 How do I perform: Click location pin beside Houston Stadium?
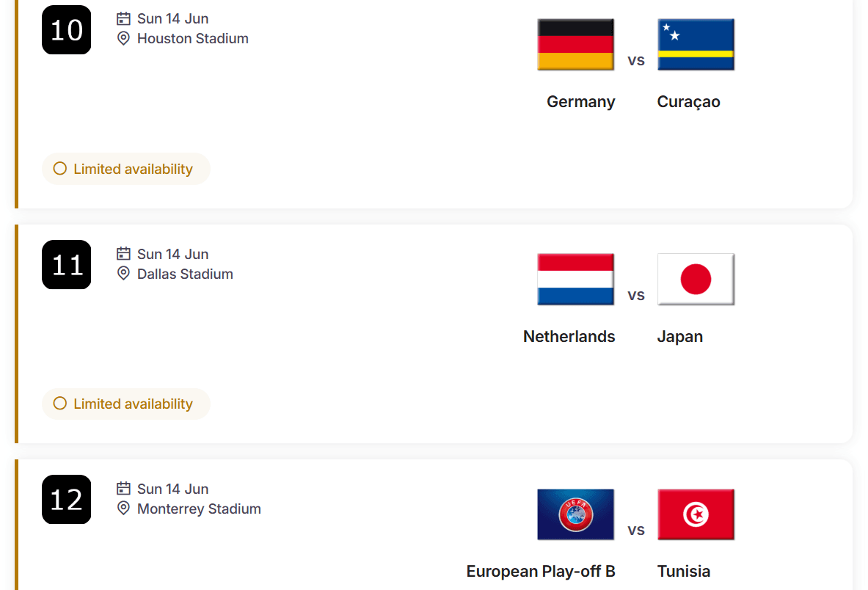tap(123, 38)
